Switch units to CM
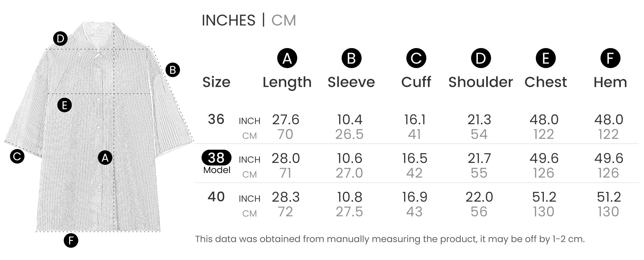 tap(283, 20)
